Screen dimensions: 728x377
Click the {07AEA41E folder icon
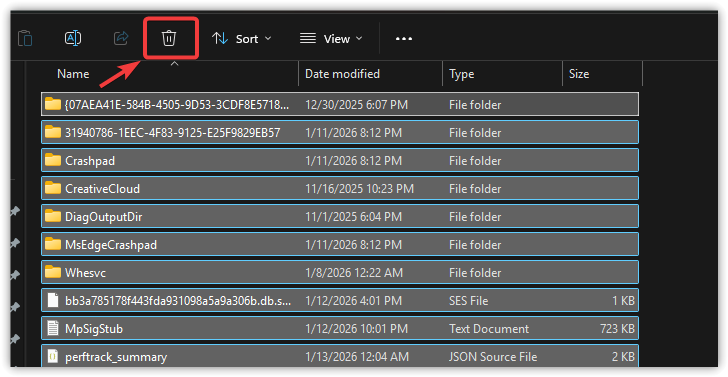click(x=53, y=104)
